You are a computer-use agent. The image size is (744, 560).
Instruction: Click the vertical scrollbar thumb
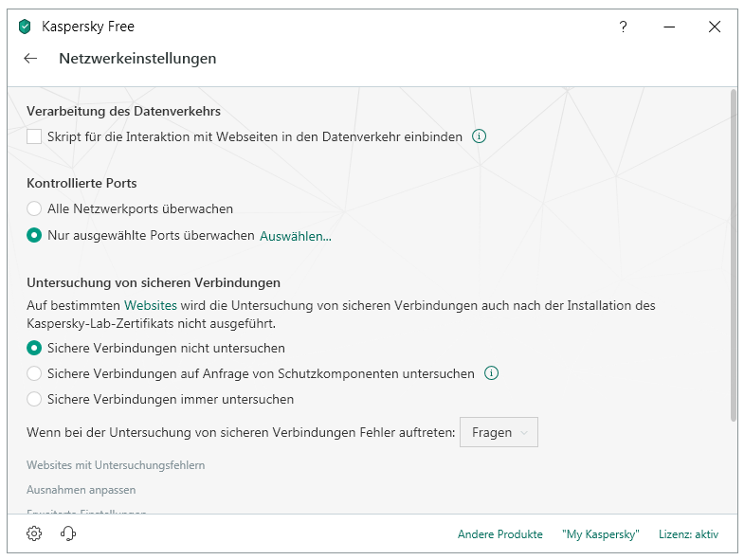coord(733,256)
